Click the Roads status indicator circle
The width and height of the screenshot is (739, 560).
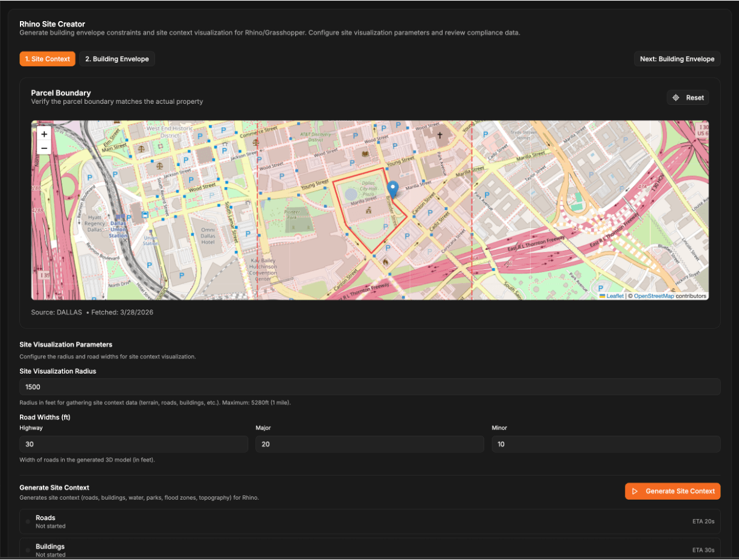click(28, 521)
